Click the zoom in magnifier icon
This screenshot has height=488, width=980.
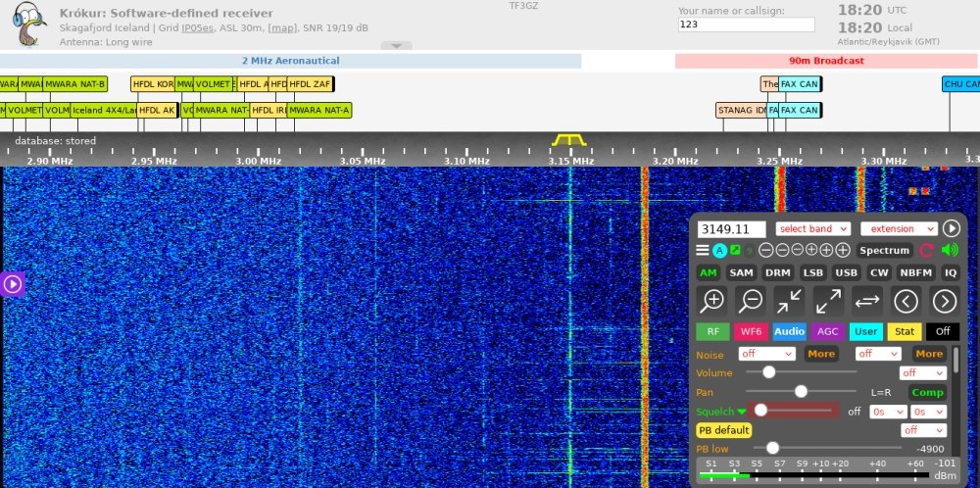pos(712,301)
